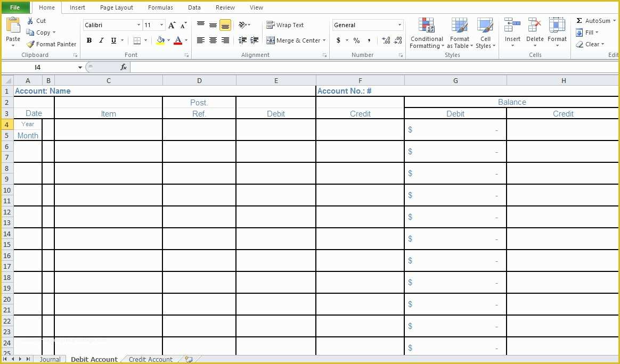
Task: Switch to the Formulas tab
Action: [160, 7]
